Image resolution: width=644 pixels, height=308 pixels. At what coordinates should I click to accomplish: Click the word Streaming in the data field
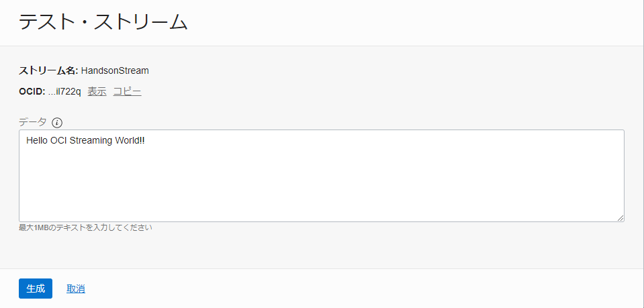click(91, 140)
